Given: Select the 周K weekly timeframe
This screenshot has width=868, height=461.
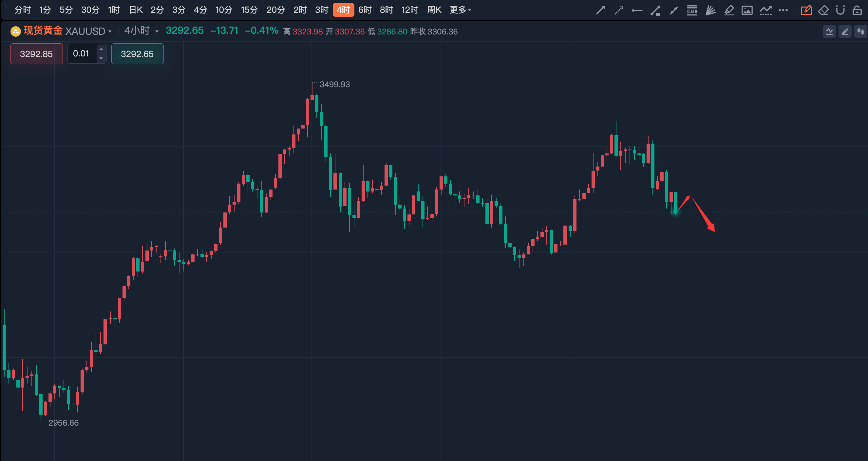Looking at the screenshot, I should 434,10.
